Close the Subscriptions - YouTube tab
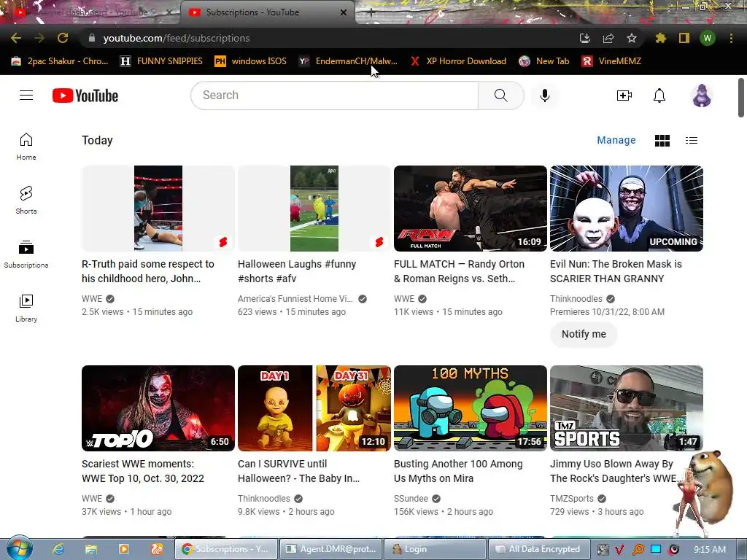The height and width of the screenshot is (560, 747). 344,12
